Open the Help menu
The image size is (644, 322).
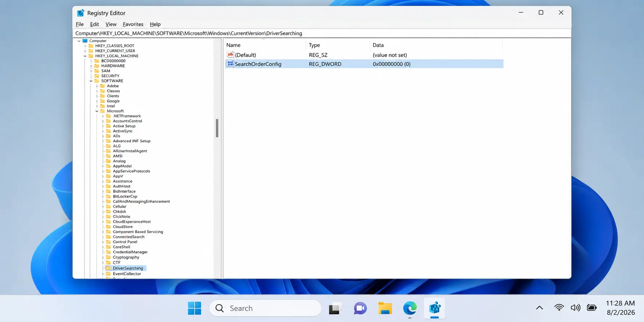tap(155, 24)
